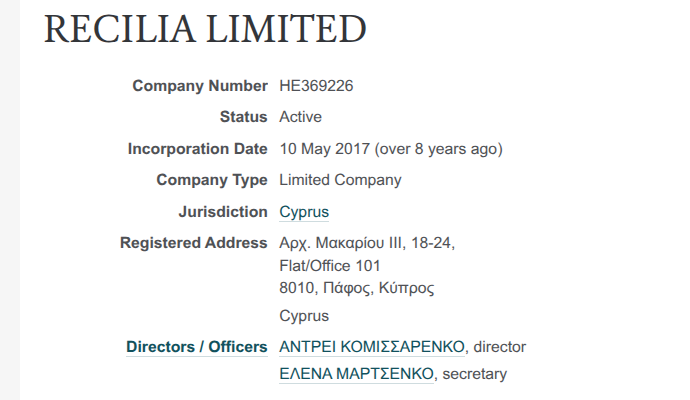
Task: Click the 8010, Πάφος, Κύπρος address line
Action: click(356, 289)
